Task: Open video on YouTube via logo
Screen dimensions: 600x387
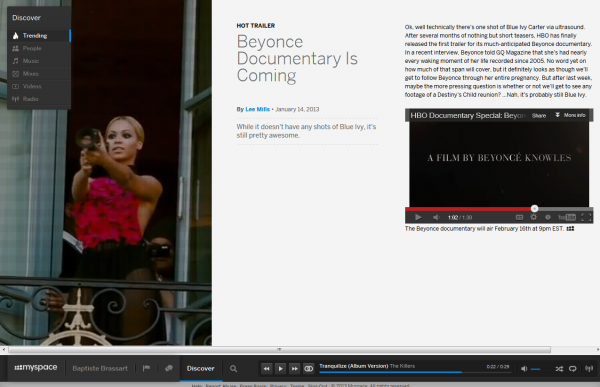Action: point(567,217)
